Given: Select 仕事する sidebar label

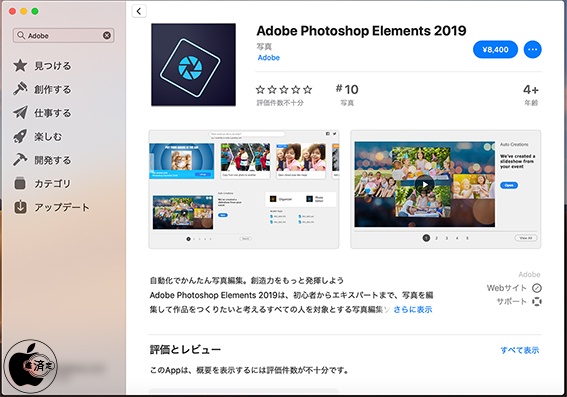Looking at the screenshot, I should pyautogui.click(x=52, y=113).
